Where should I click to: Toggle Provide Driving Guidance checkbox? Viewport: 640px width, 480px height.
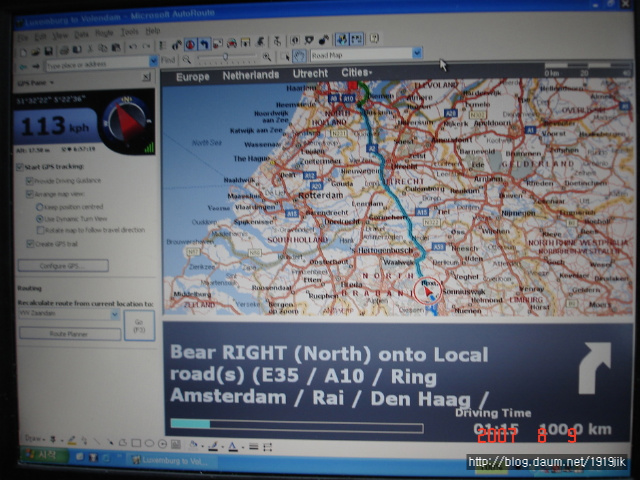(29, 180)
